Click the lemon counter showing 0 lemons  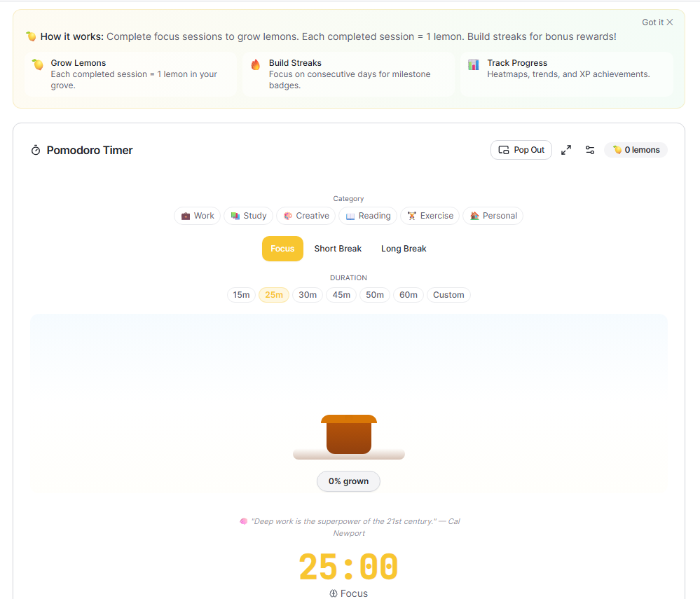tap(635, 149)
